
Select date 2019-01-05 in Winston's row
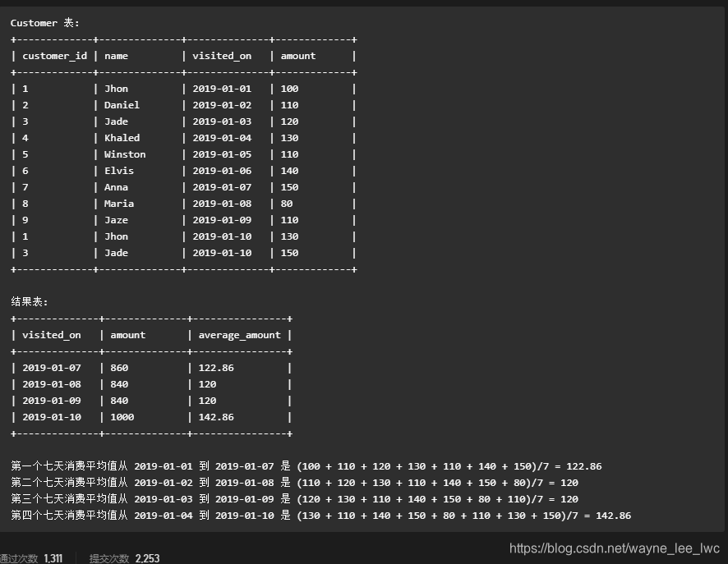click(222, 154)
